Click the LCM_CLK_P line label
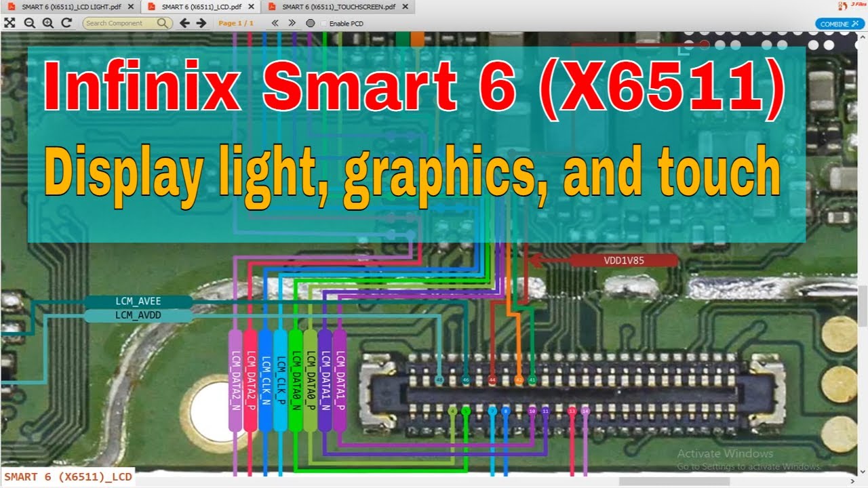This screenshot has height=488, width=868. (280, 380)
